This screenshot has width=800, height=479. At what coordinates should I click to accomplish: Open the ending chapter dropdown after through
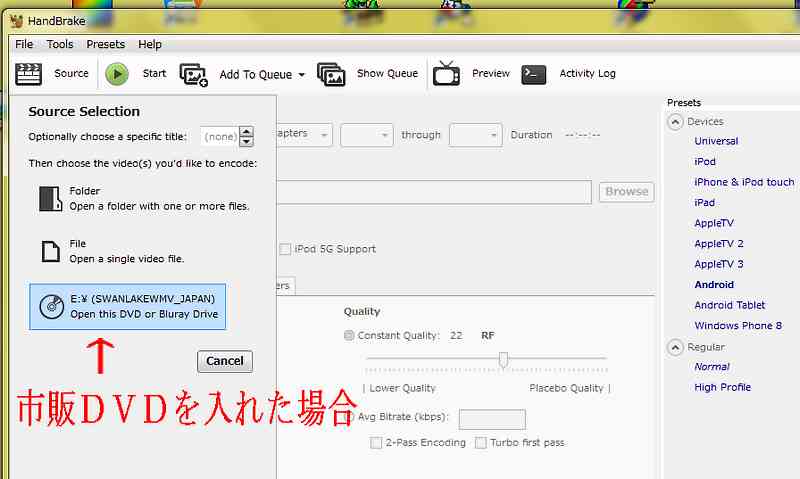pos(476,135)
